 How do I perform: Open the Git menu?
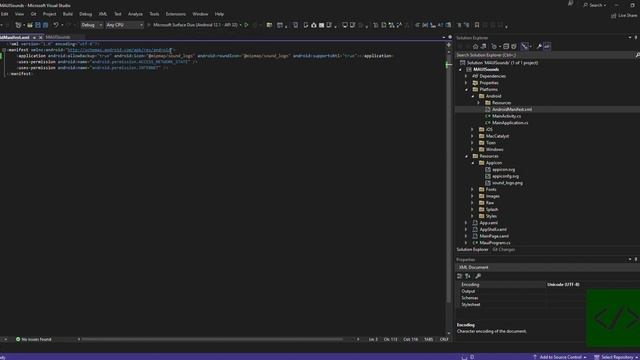pos(33,14)
